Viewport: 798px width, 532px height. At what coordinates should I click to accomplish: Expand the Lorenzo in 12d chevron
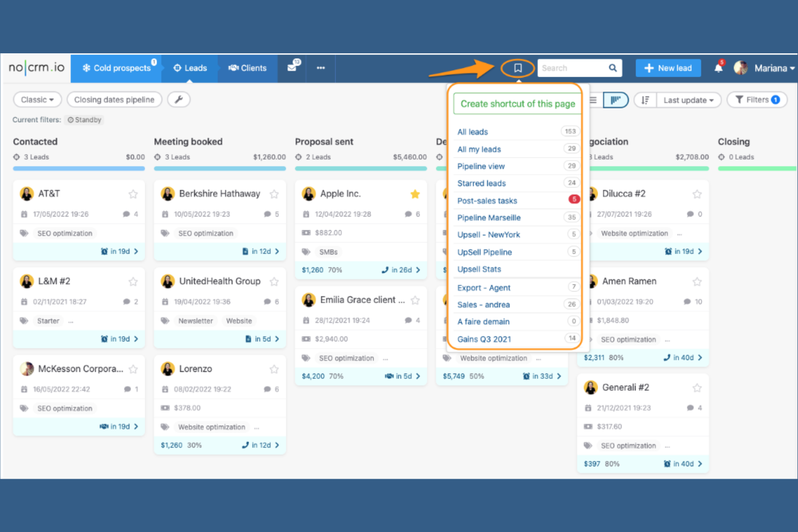click(277, 445)
